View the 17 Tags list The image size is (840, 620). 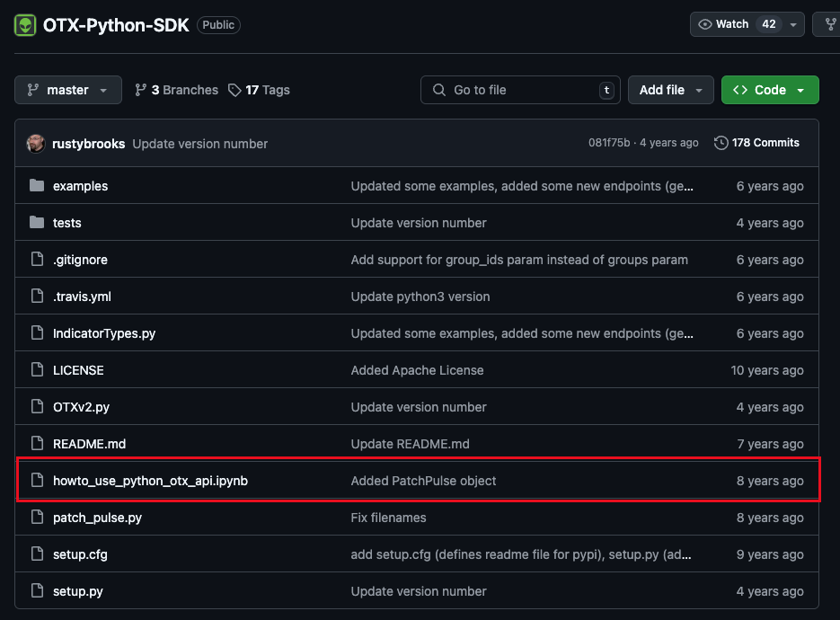(x=260, y=90)
